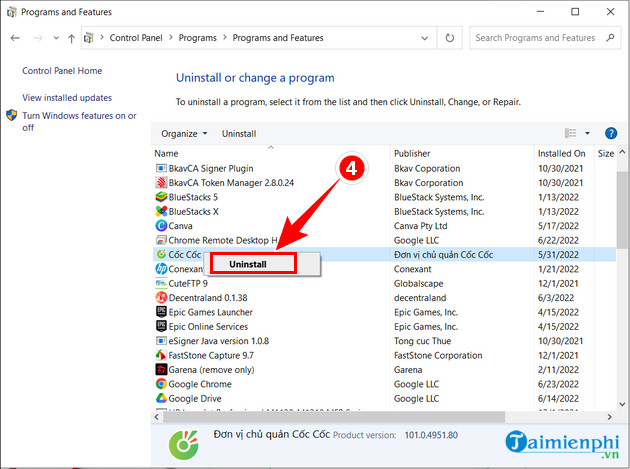
Task: Go back with the left arrow
Action: pos(15,38)
